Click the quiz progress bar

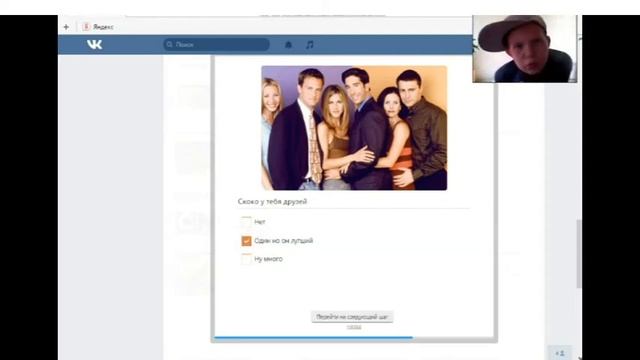pyautogui.click(x=354, y=338)
